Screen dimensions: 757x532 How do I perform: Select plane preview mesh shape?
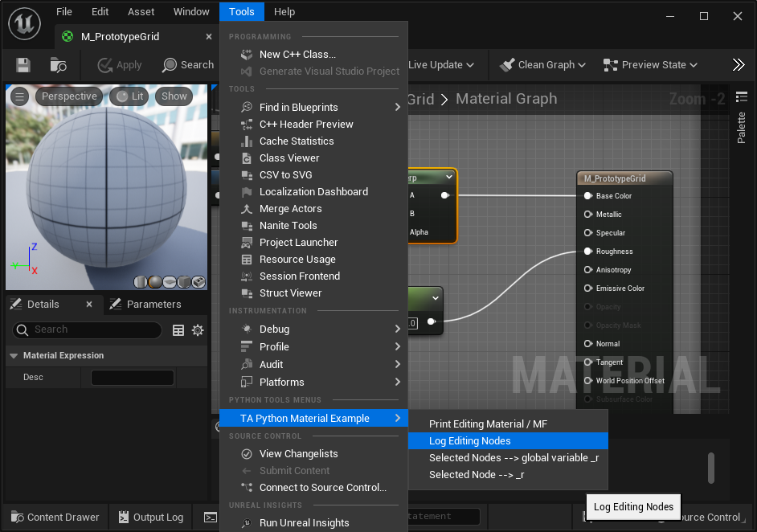tap(170, 281)
